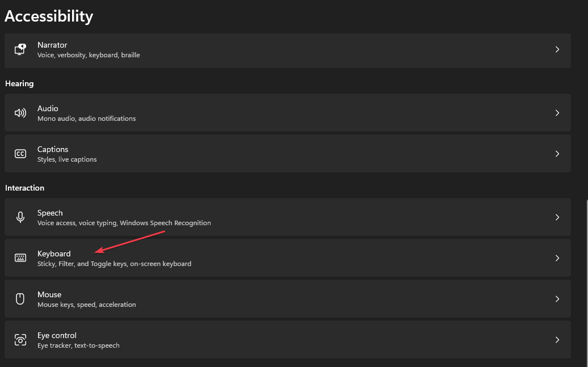Viewport: 588px width, 367px height.
Task: Select the Audio title text
Action: [48, 108]
